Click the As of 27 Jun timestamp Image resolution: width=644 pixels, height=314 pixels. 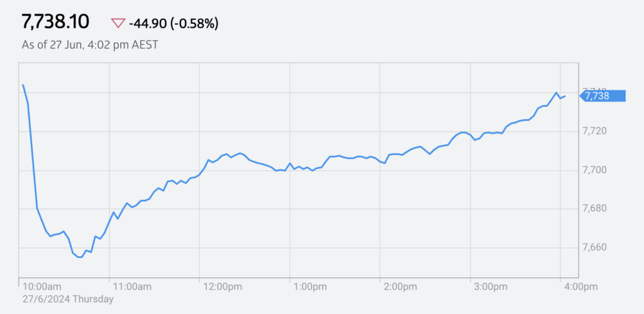click(90, 45)
